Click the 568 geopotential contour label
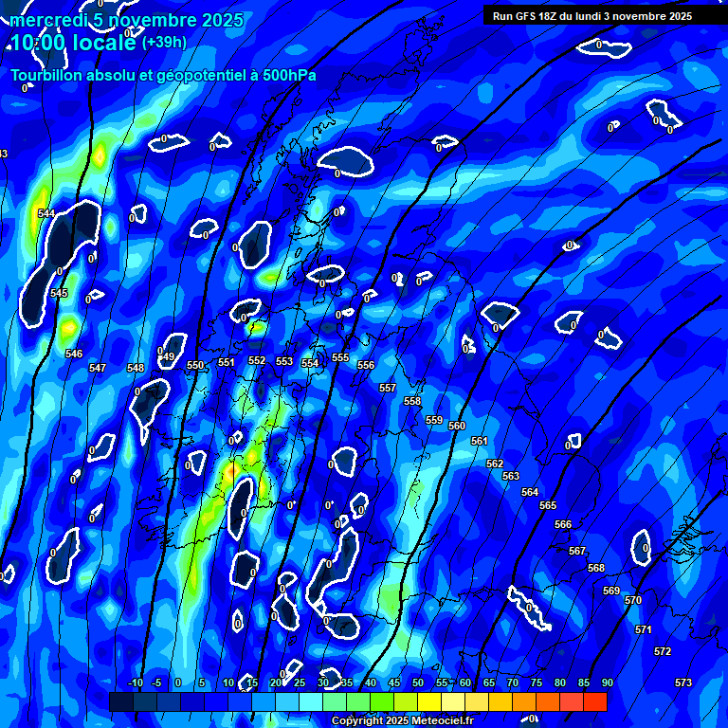728x728 pixels. point(596,569)
